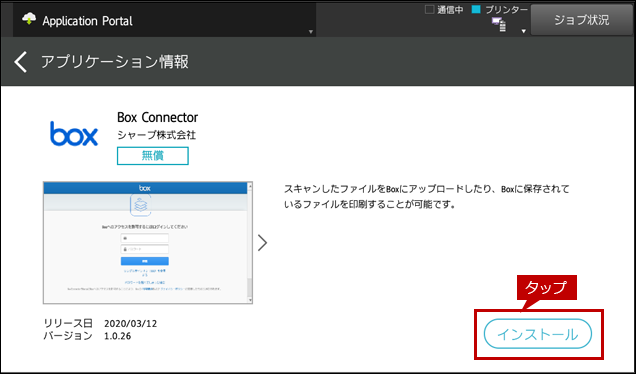Click the down arrow of the preview scrollbar

(250, 300)
